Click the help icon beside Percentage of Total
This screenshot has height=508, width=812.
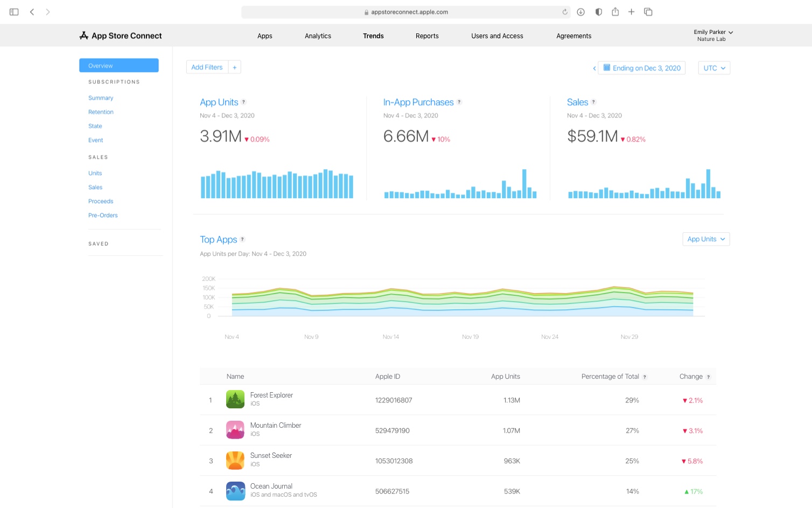click(x=645, y=376)
